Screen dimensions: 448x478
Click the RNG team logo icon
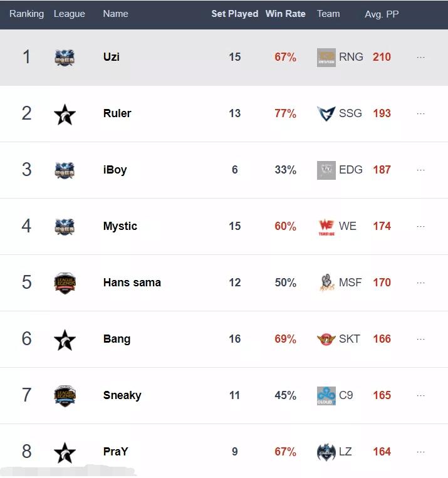tap(326, 57)
